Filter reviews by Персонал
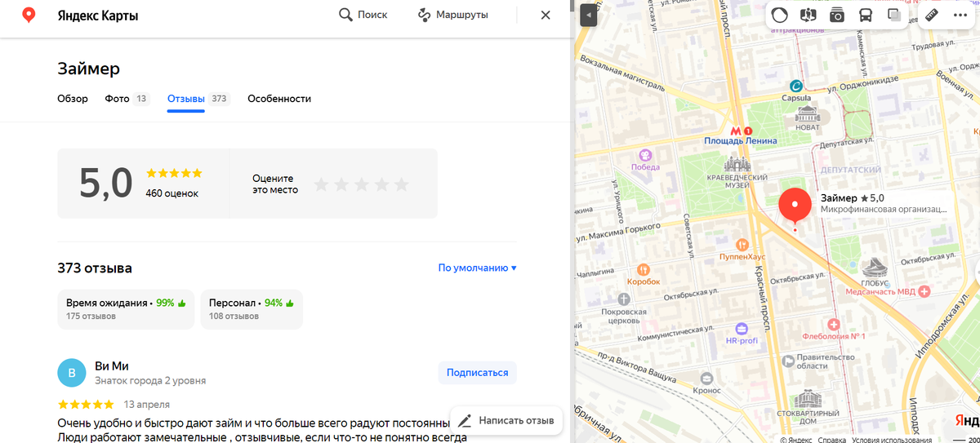 [x=252, y=309]
